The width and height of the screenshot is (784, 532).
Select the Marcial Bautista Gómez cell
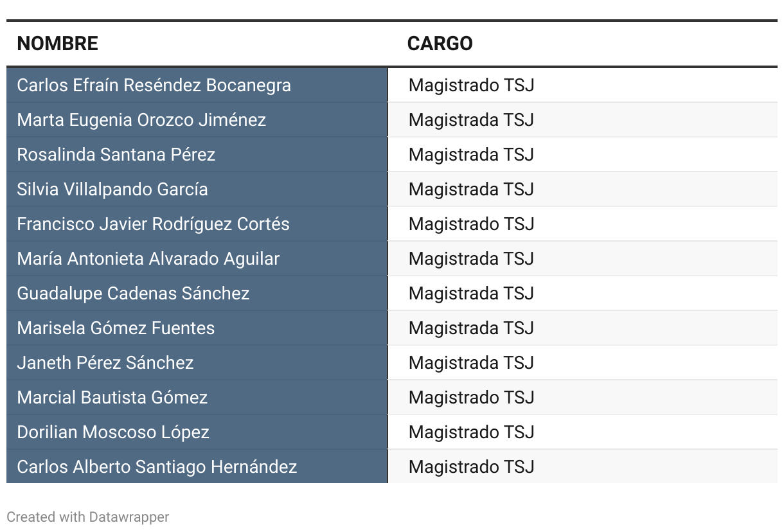click(x=197, y=397)
